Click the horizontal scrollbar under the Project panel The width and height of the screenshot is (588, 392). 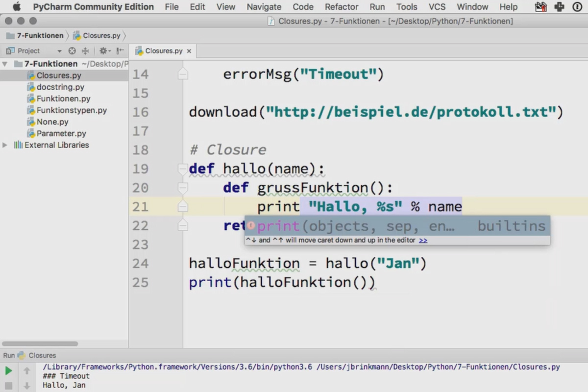click(x=40, y=344)
